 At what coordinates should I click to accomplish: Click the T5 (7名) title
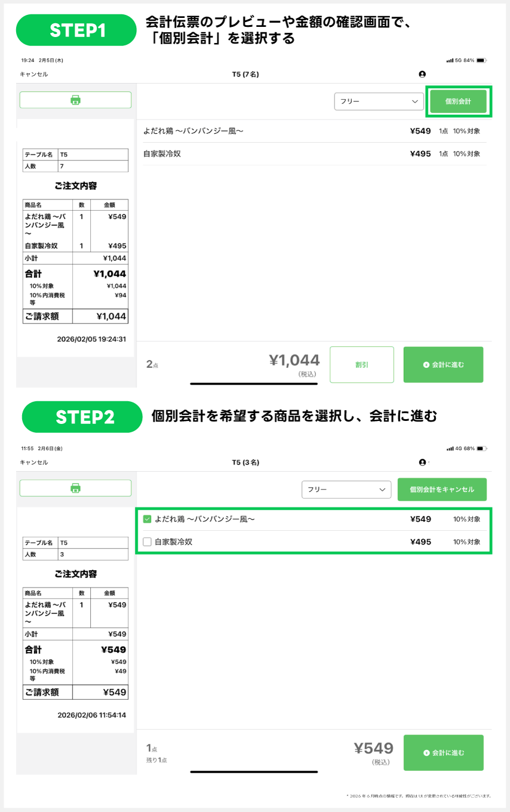tap(245, 75)
